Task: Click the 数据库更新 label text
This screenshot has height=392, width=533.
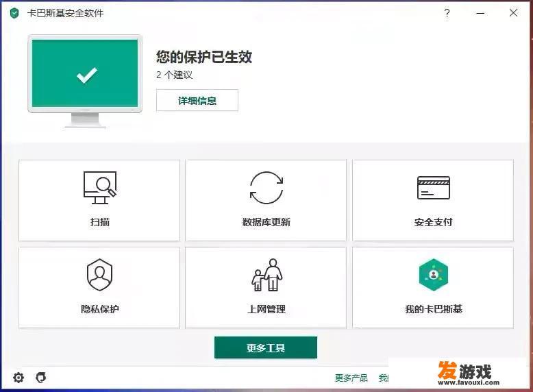Action: click(266, 222)
